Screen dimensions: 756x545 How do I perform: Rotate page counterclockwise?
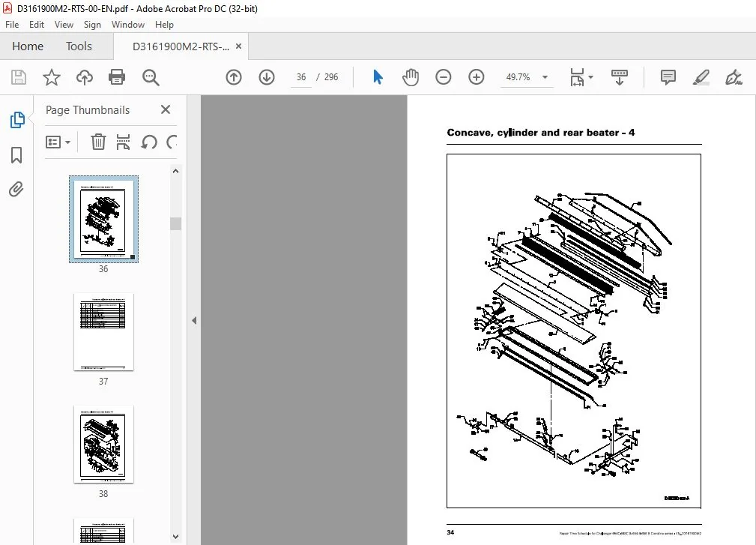149,142
